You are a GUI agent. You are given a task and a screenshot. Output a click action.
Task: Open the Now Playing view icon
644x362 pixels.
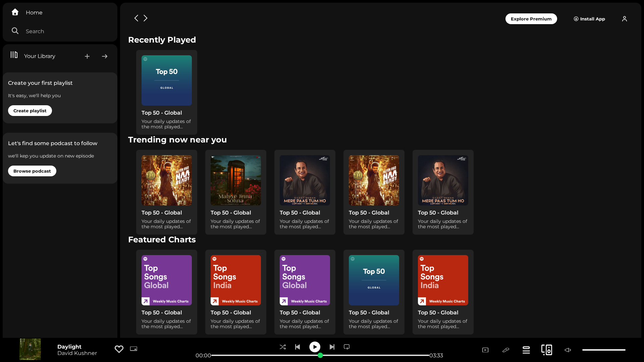pos(485,350)
